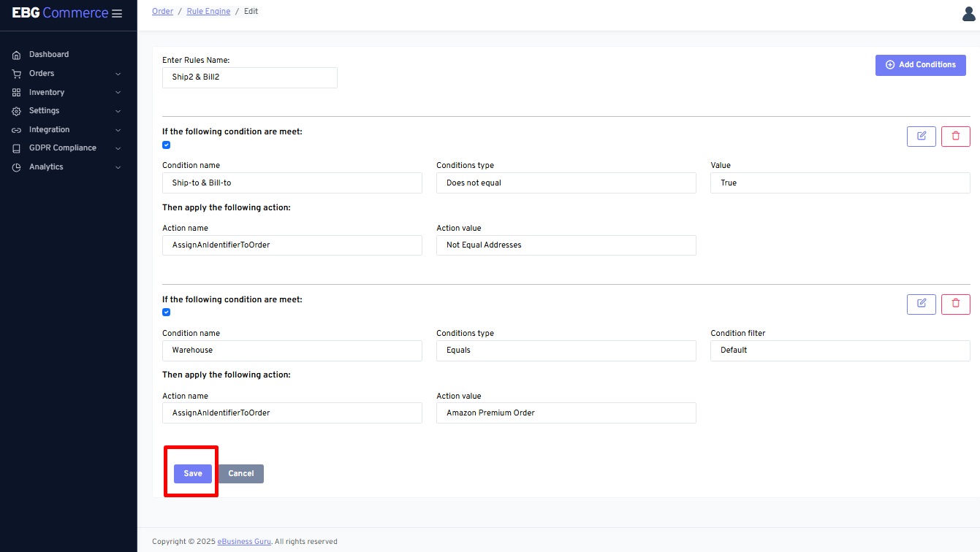Open the user profile icon
The width and height of the screenshot is (980, 552).
(969, 14)
